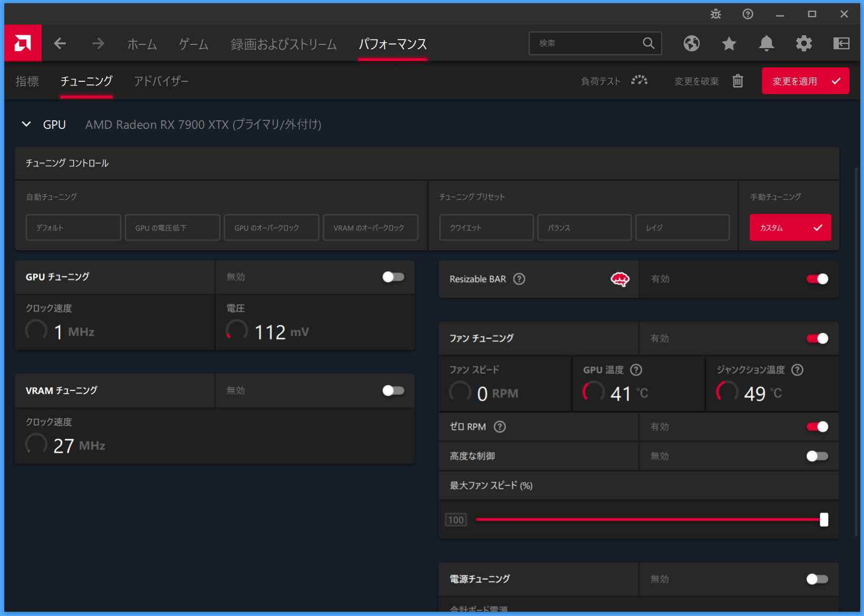Select GPU の電圧低下 button

click(x=172, y=228)
